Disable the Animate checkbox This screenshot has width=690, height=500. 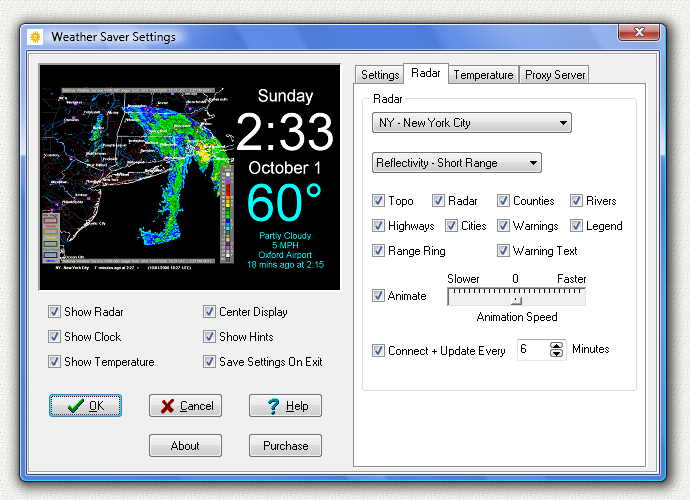coord(379,296)
